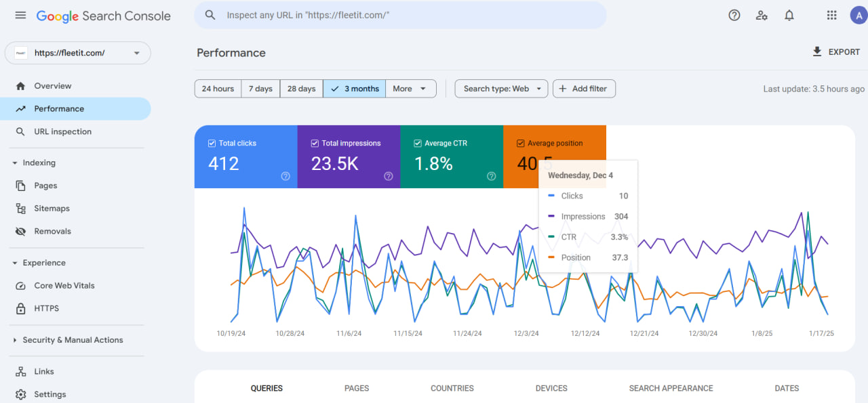Click Average CTR help icon

coord(491,176)
